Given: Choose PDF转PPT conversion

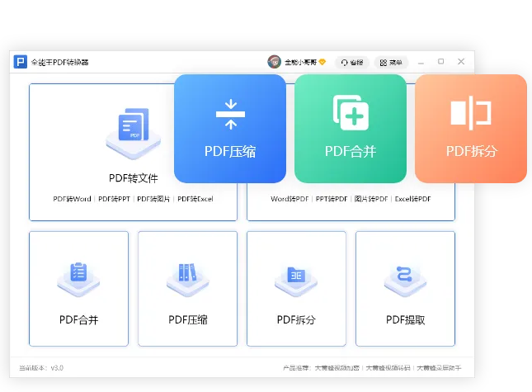Looking at the screenshot, I should 114,199.
